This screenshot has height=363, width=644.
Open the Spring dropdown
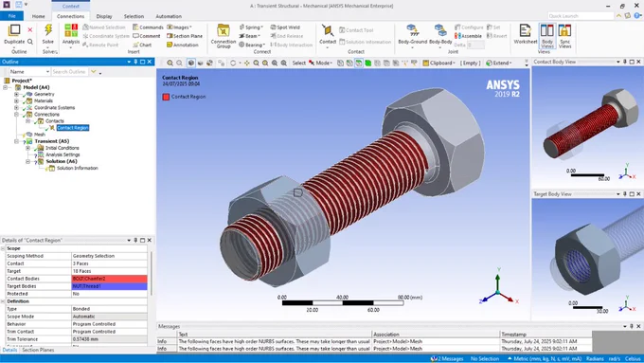(250, 27)
